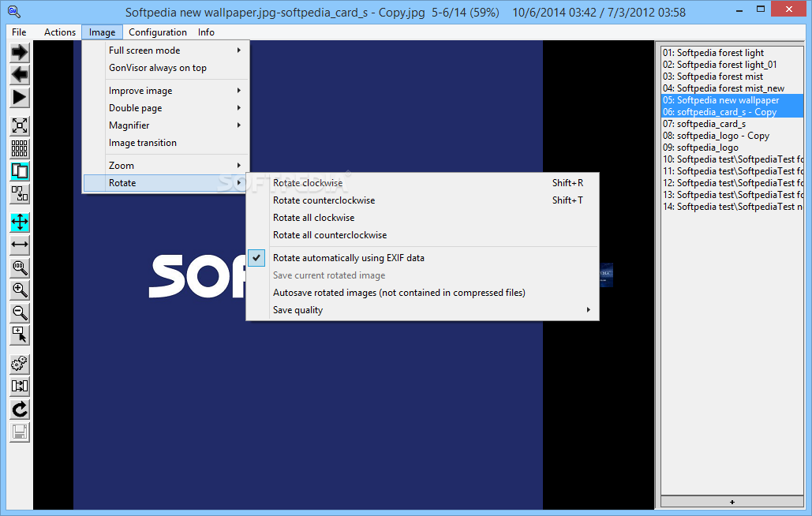Viewport: 812px width, 516px height.
Task: Open the Actions menu
Action: coord(60,32)
